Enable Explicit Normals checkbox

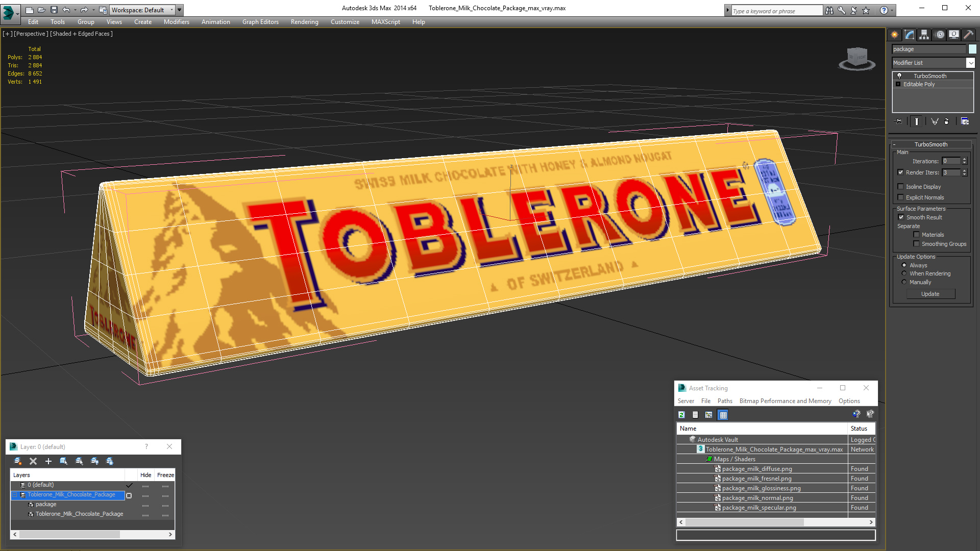point(901,197)
